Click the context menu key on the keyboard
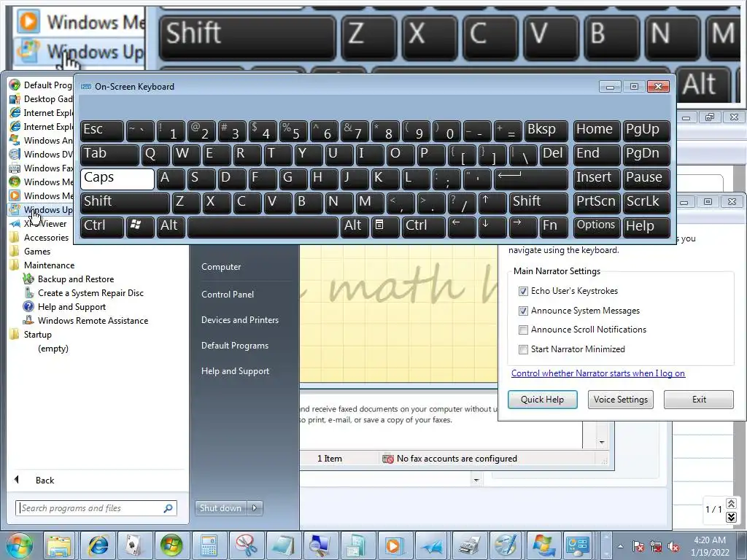747x560 pixels. point(384,226)
